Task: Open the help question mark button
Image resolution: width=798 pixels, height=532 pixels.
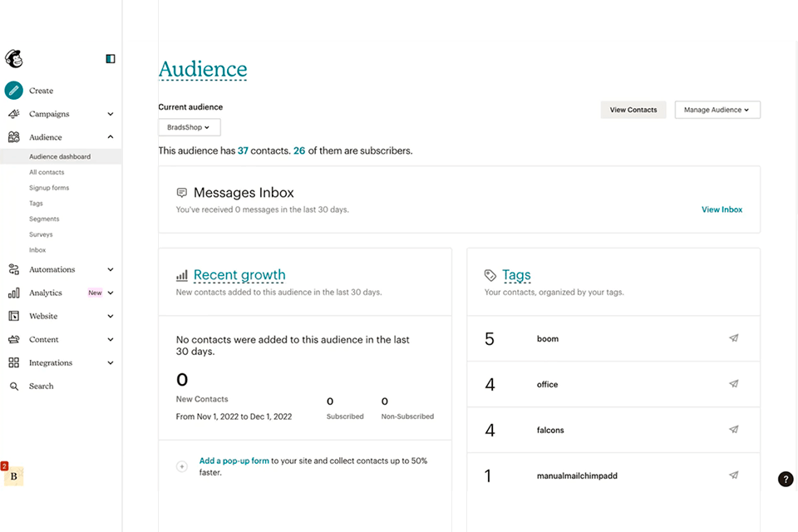Action: click(x=786, y=479)
